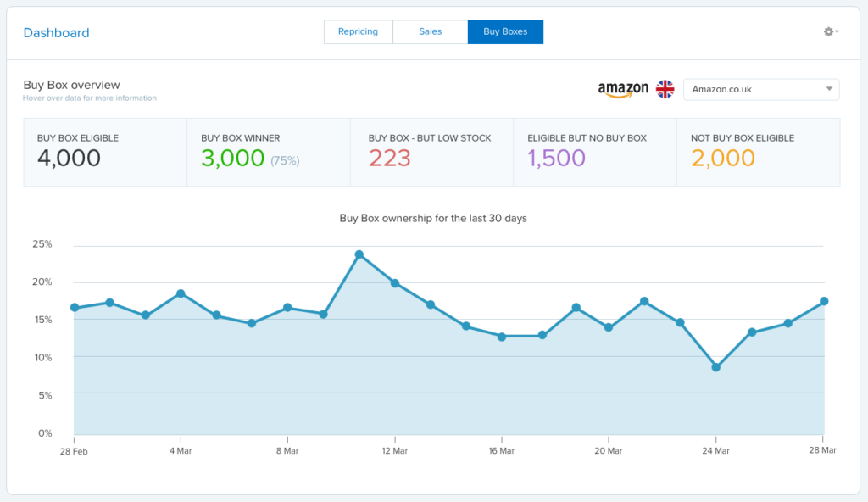Click the Amazon logo
The width and height of the screenshot is (868, 502).
[623, 89]
